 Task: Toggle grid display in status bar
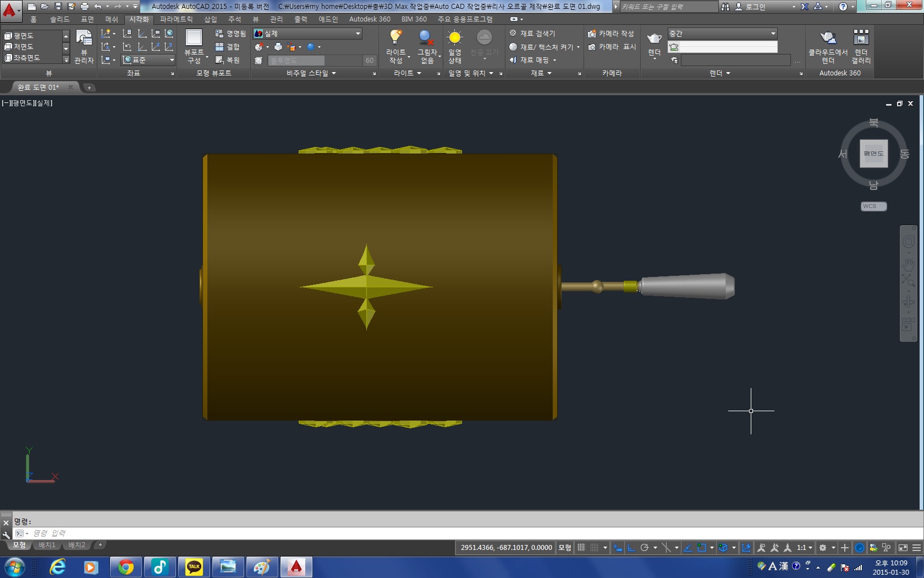click(x=581, y=548)
